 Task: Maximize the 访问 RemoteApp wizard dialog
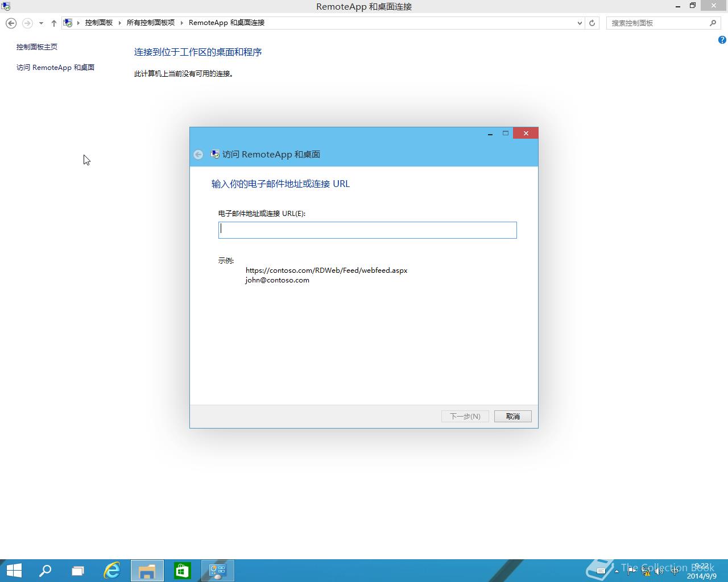click(x=505, y=134)
